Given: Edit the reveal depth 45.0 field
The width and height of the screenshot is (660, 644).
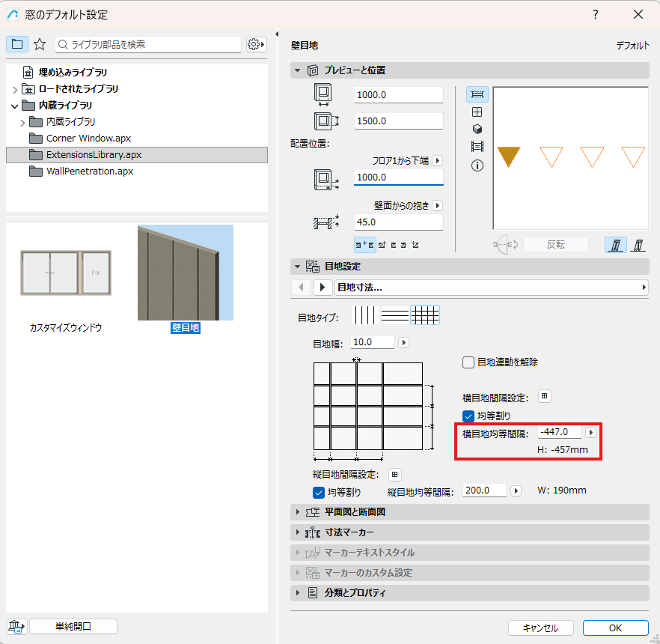Looking at the screenshot, I should (x=399, y=222).
